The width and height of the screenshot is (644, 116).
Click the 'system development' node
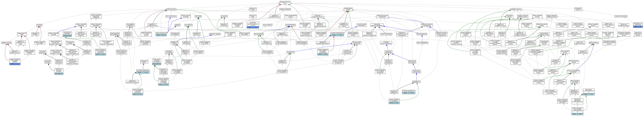pos(386,34)
